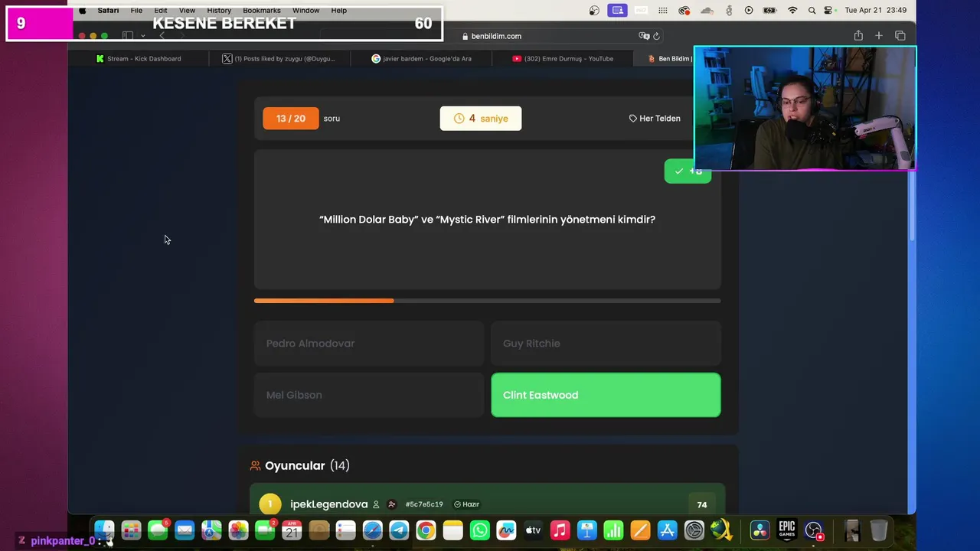Open Reminders app in the Dock
Screen dimensions: 980x551
point(345,530)
